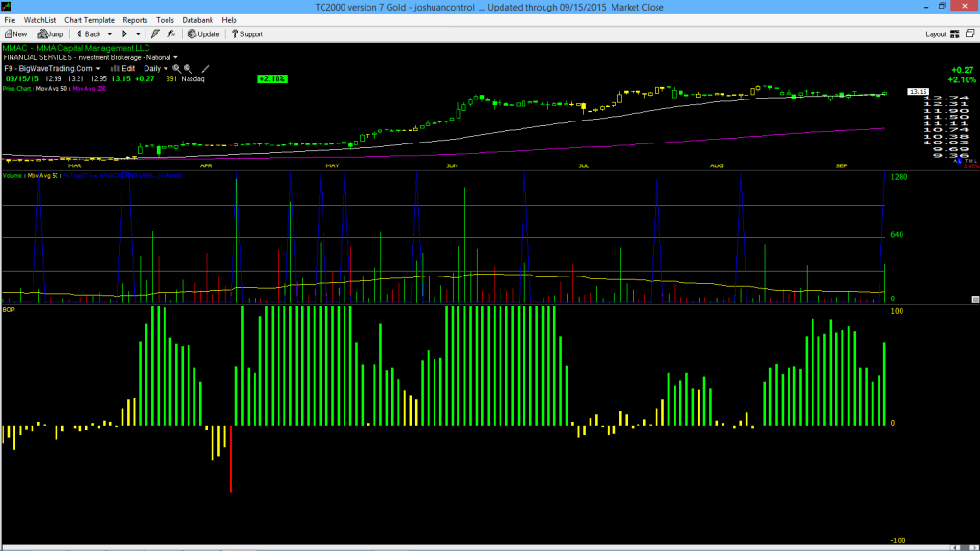Select the trendline drawing tool
The image size is (980, 551).
[x=205, y=69]
